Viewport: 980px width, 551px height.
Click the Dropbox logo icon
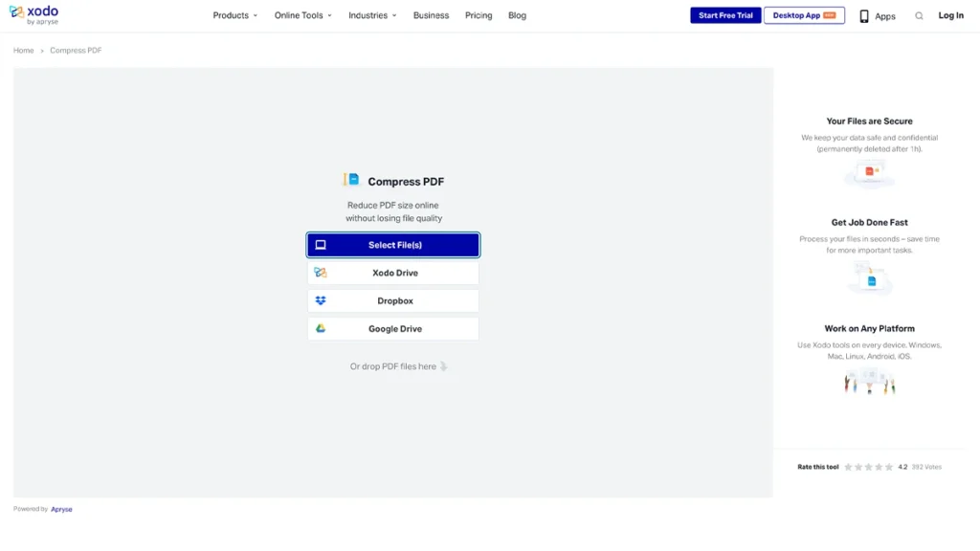pyautogui.click(x=321, y=300)
